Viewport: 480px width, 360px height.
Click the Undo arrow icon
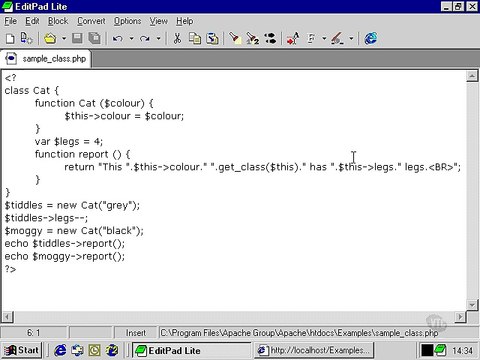point(117,39)
